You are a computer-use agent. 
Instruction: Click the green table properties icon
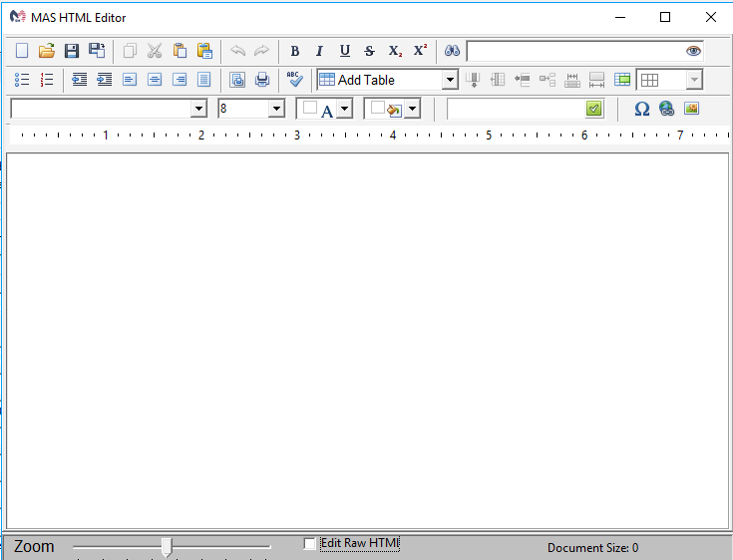tap(622, 80)
